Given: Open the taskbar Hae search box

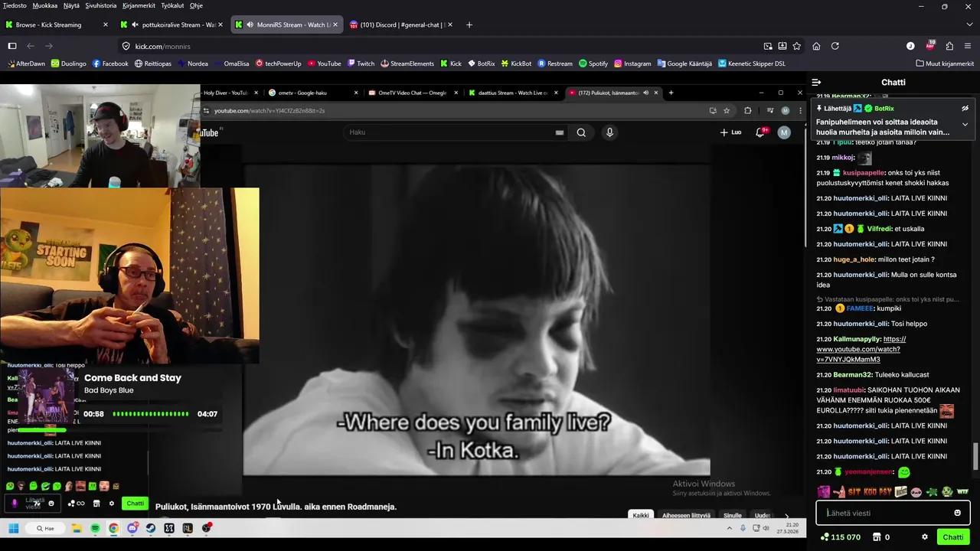Looking at the screenshot, I should click(x=46, y=528).
